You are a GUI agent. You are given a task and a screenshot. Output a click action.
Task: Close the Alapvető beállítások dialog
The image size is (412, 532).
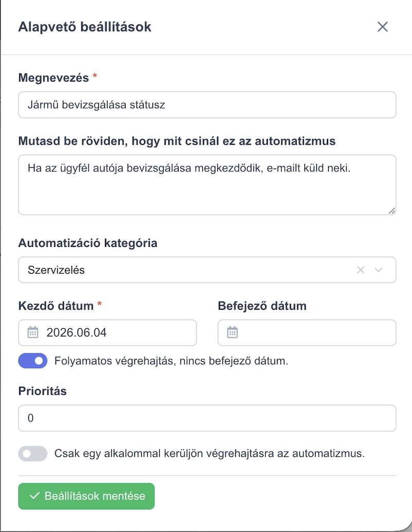(383, 27)
